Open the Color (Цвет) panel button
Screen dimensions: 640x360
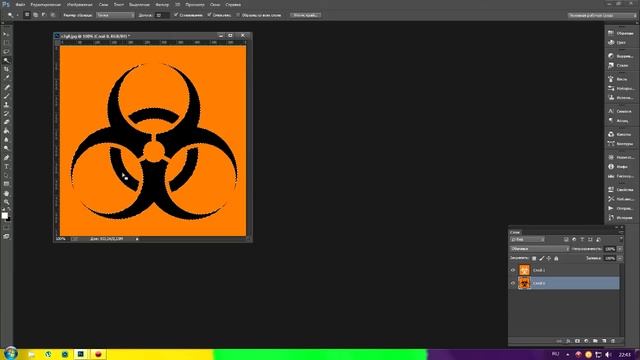point(617,42)
